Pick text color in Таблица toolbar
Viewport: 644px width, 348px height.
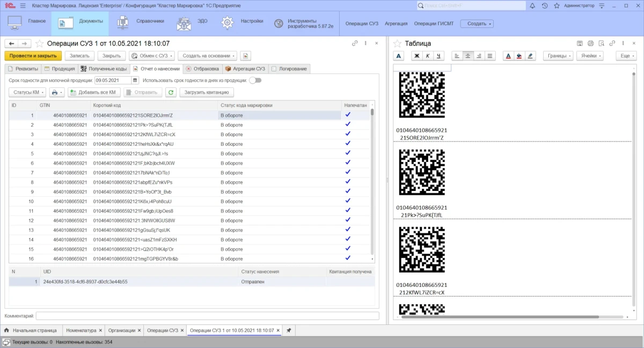pyautogui.click(x=508, y=56)
